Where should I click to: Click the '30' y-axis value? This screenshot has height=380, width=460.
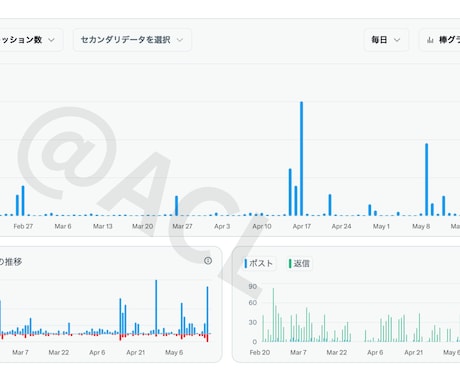point(253,322)
